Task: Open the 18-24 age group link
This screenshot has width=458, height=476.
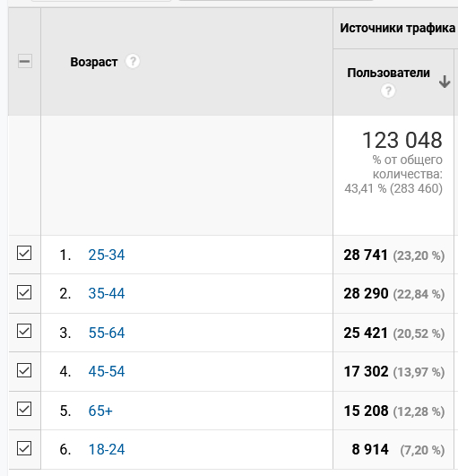Action: tap(107, 449)
